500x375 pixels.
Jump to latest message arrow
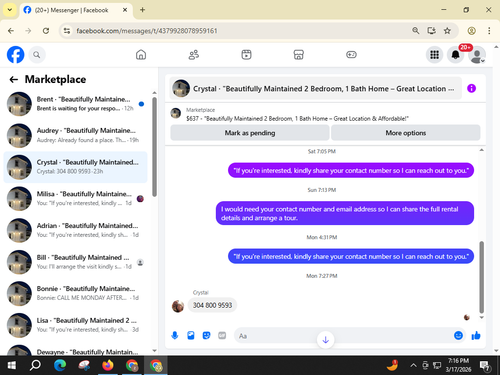326,340
